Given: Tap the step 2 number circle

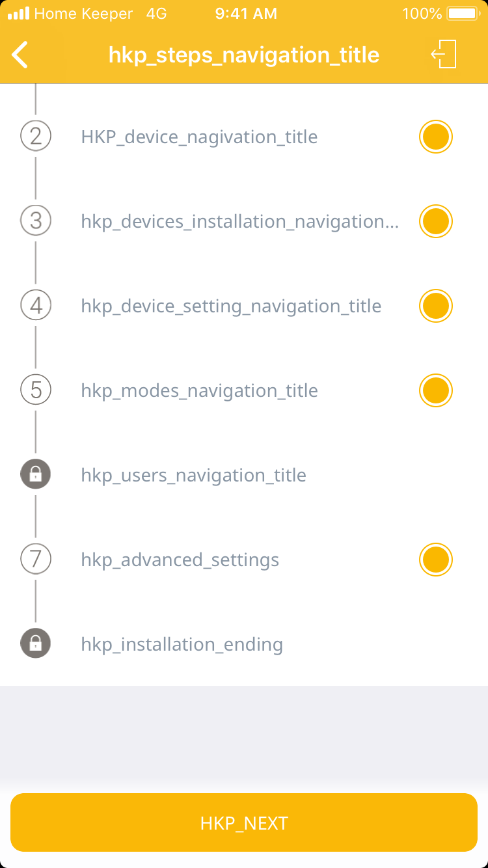Looking at the screenshot, I should point(36,137).
